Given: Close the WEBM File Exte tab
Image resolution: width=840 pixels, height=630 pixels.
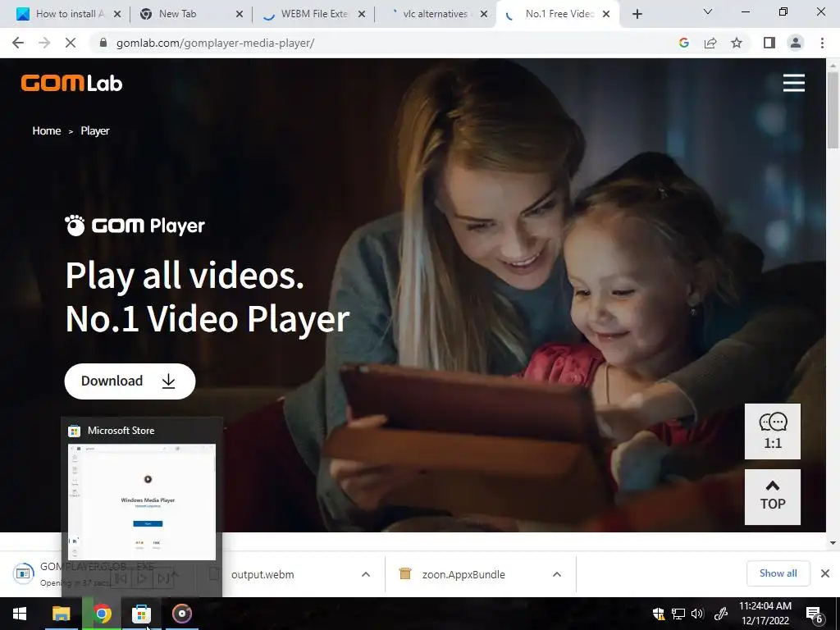Looking at the screenshot, I should (362, 14).
